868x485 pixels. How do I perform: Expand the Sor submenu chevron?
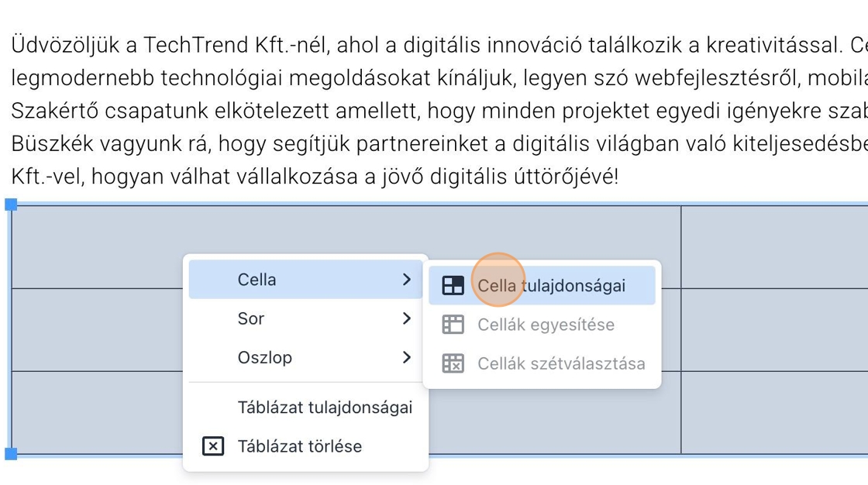[406, 318]
